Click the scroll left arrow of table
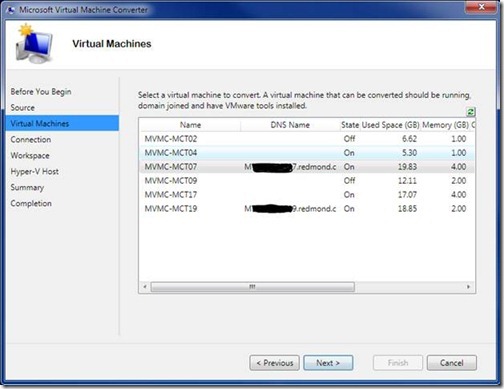Viewport: 504px width, 389px height. click(145, 287)
